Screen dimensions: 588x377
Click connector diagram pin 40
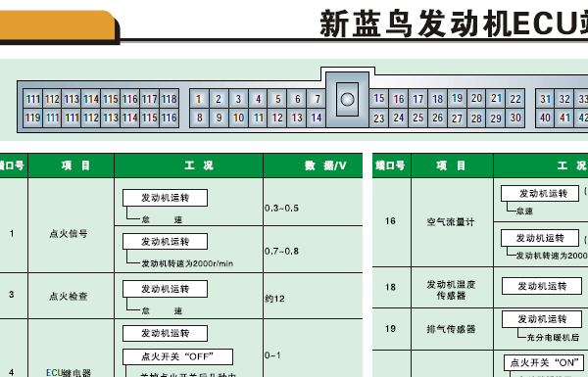(545, 118)
